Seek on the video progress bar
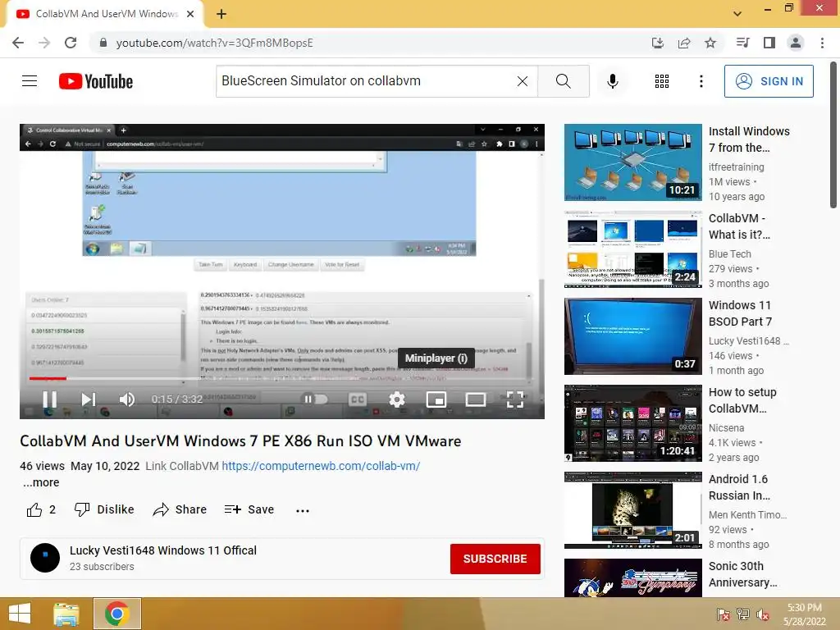The height and width of the screenshot is (630, 840). click(282, 379)
